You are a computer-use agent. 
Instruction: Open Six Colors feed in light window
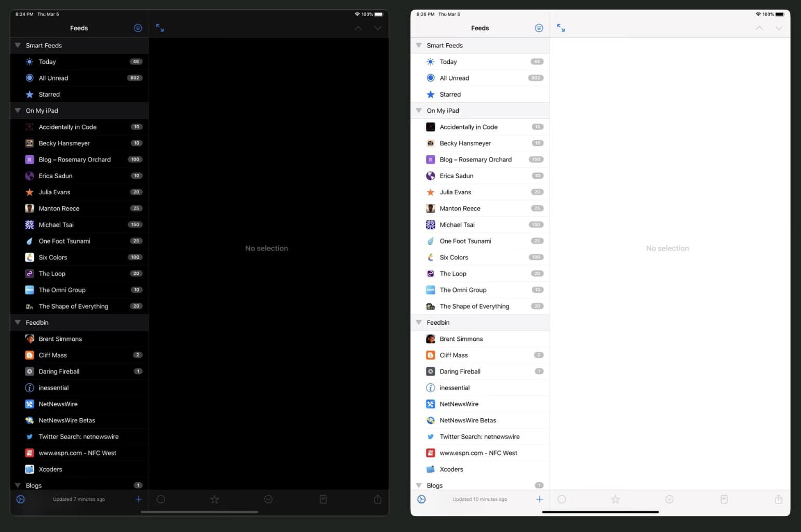(480, 257)
